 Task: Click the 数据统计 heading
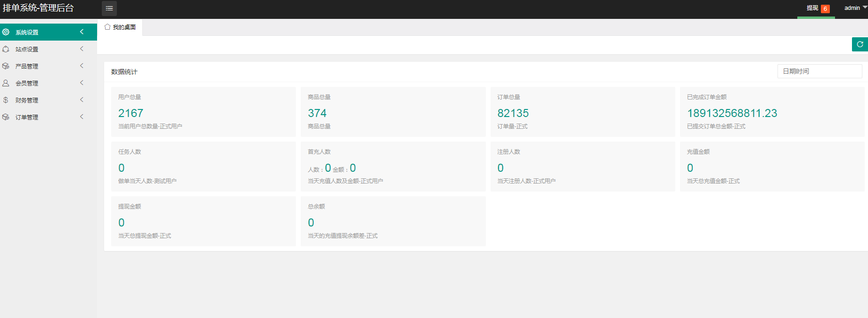pyautogui.click(x=124, y=72)
